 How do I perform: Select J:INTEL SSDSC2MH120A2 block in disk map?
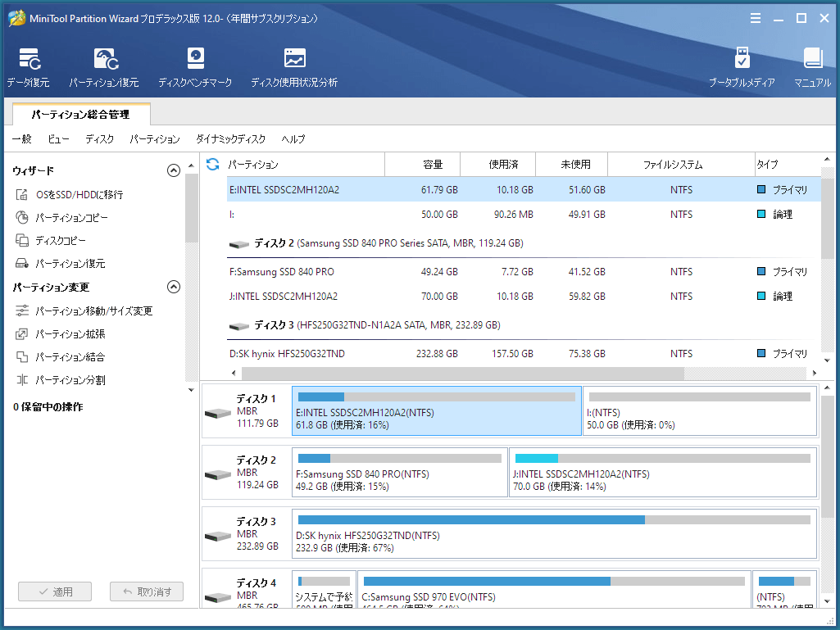click(x=663, y=473)
